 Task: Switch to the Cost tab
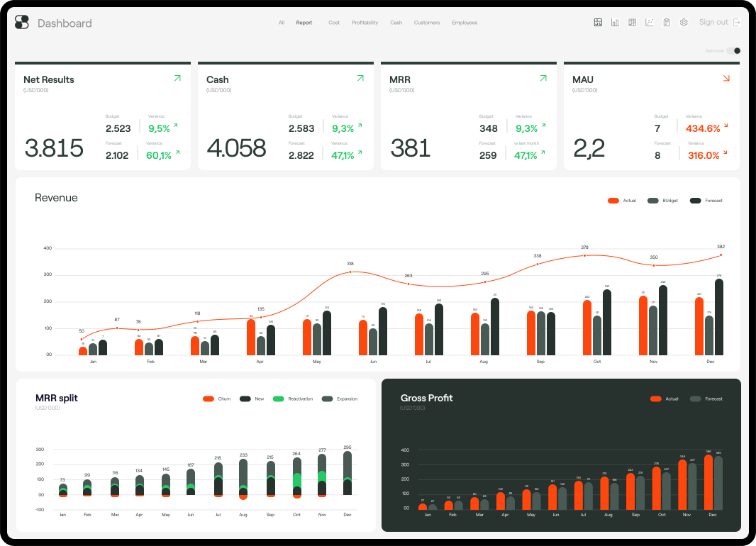(x=334, y=23)
